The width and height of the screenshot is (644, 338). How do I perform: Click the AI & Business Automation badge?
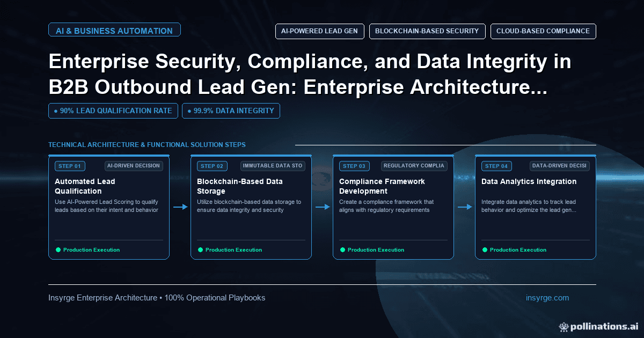(114, 31)
